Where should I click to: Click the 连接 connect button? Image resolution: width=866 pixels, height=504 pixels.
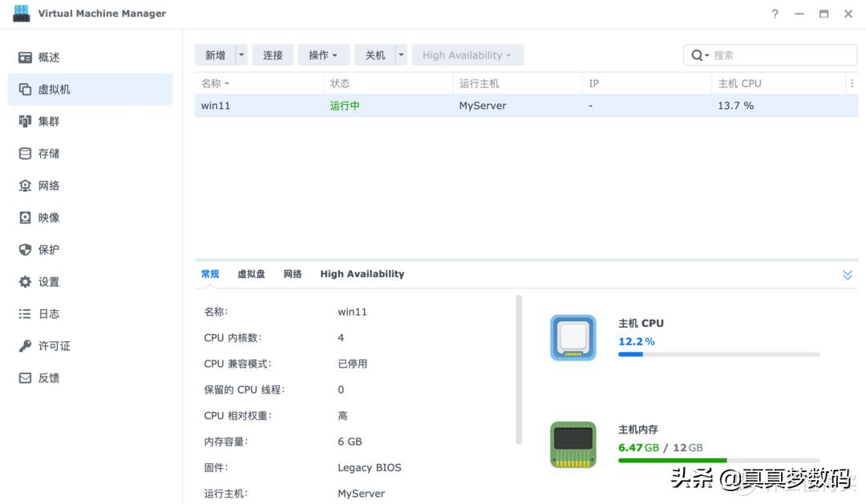coord(273,54)
